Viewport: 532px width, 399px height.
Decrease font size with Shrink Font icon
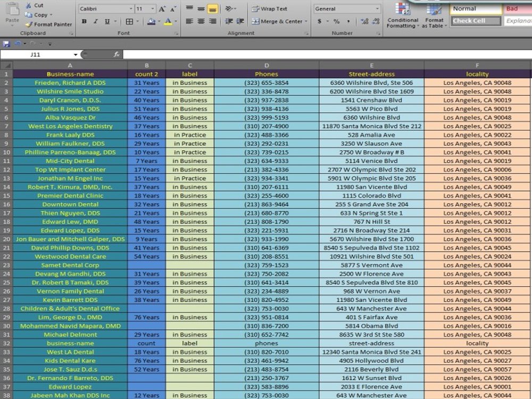click(173, 9)
